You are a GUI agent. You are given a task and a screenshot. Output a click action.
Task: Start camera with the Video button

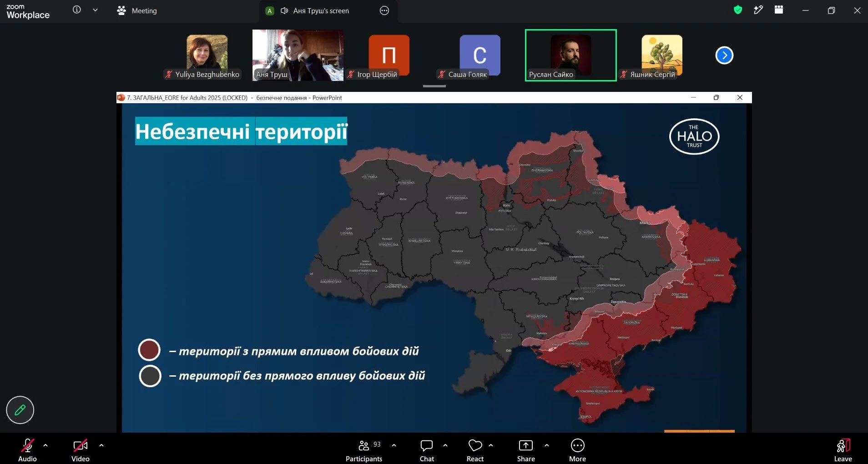81,450
